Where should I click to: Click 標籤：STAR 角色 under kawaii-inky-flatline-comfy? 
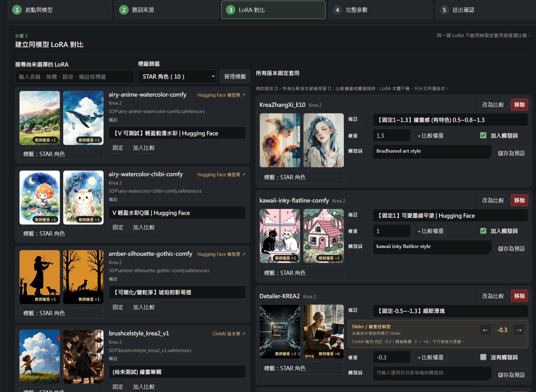pos(302,273)
